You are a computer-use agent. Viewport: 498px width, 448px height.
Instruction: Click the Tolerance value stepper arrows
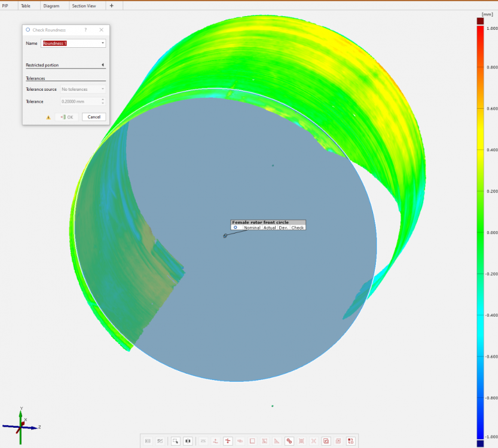pos(102,102)
